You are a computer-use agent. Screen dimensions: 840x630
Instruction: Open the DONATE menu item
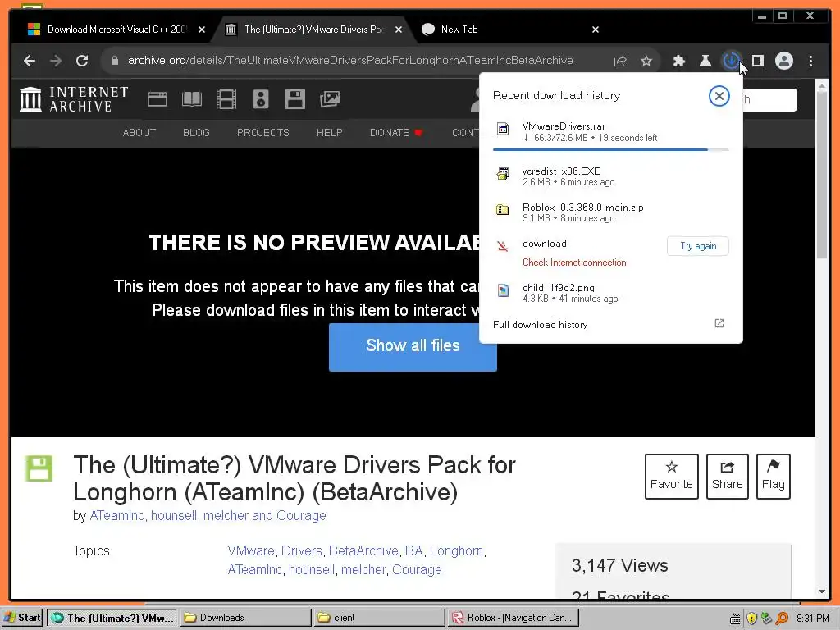[x=396, y=132]
